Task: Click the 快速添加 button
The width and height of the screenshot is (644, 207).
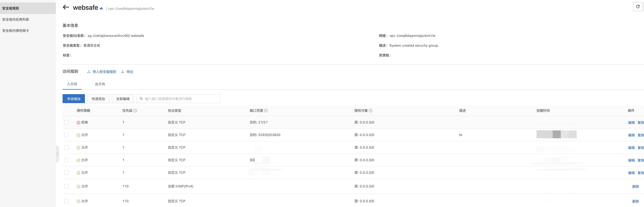Action: [98, 99]
